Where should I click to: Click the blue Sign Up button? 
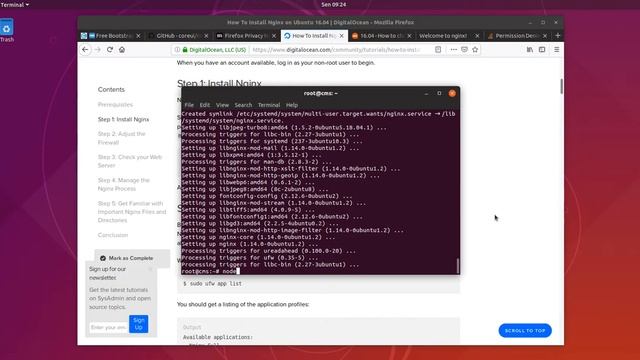(x=139, y=324)
